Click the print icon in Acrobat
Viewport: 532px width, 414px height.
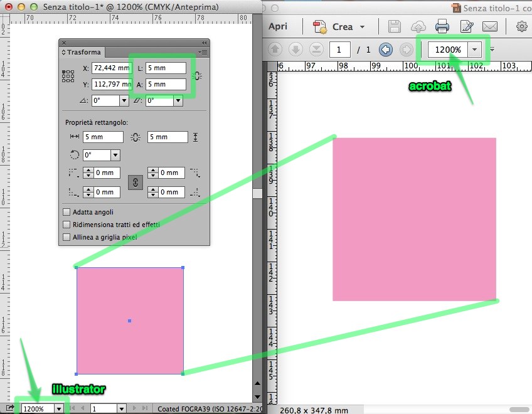pos(442,26)
